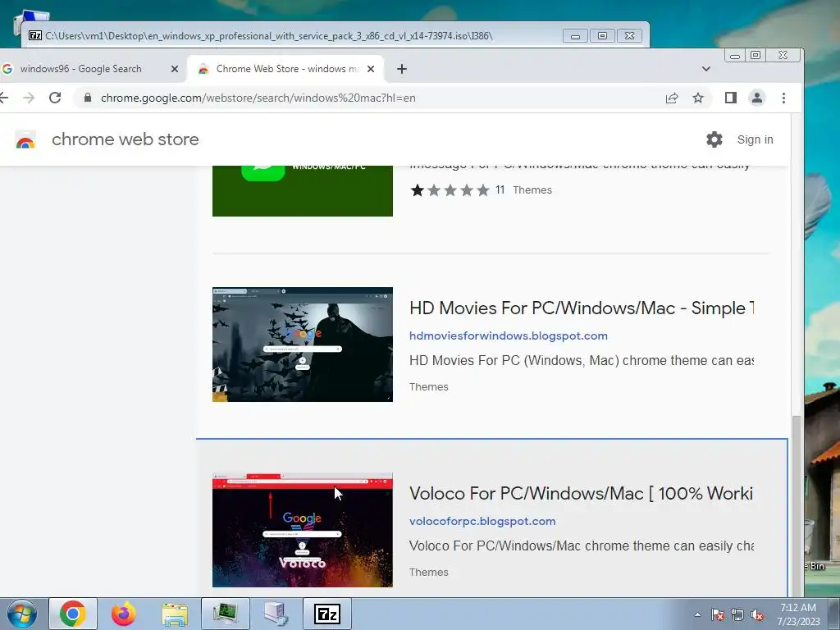
Task: View site information via the lock icon
Action: 88,98
